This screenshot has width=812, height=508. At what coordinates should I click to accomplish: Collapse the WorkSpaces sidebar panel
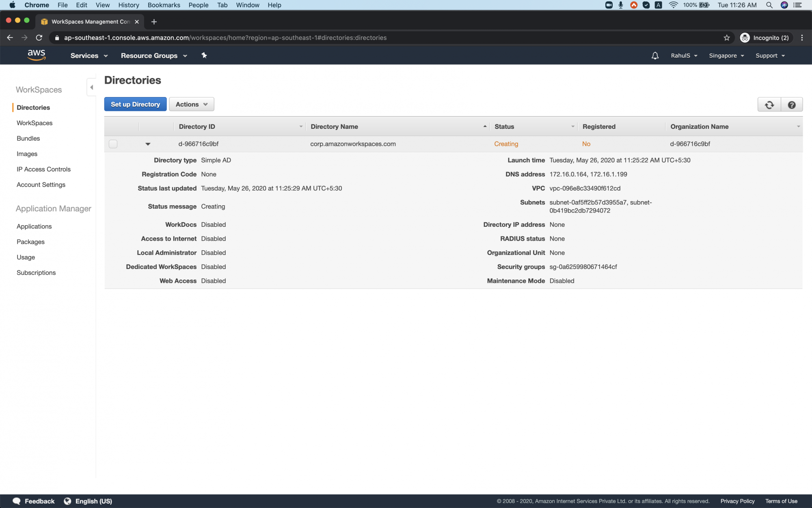[91, 87]
